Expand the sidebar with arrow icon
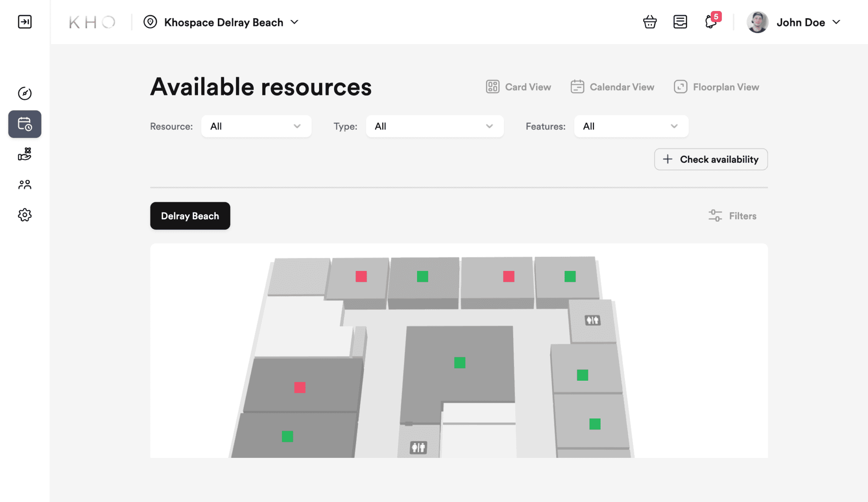This screenshot has width=868, height=502. [25, 22]
